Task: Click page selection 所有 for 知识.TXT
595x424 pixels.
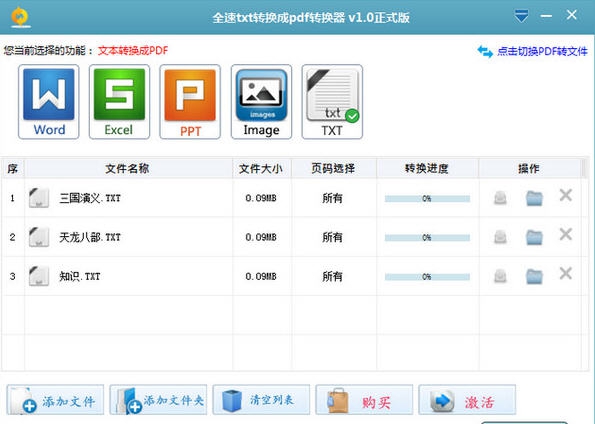Action: tap(332, 276)
